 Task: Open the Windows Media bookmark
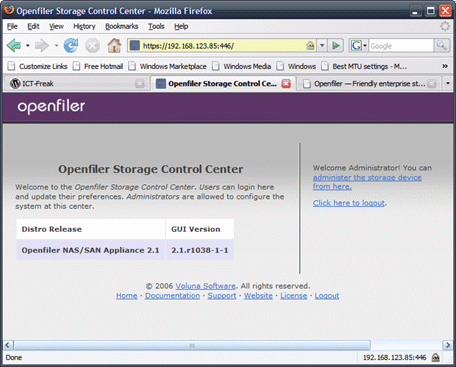[x=242, y=66]
